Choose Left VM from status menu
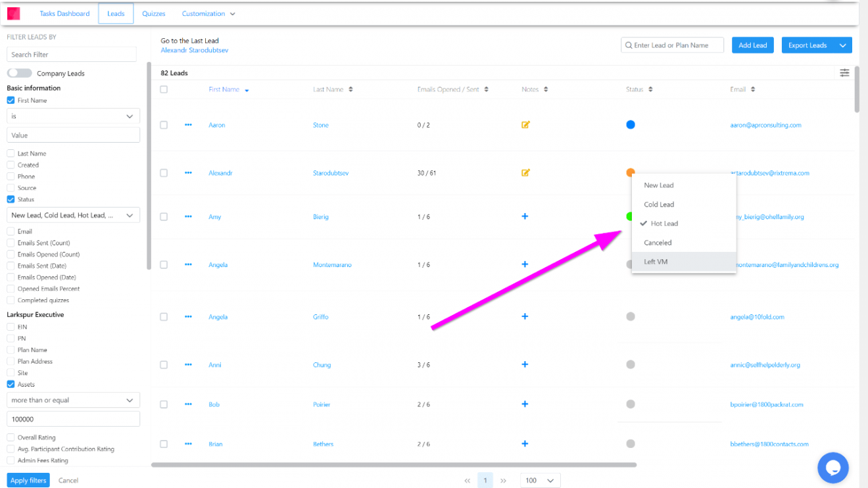Viewport: 868px width, 488px height. pyautogui.click(x=656, y=262)
